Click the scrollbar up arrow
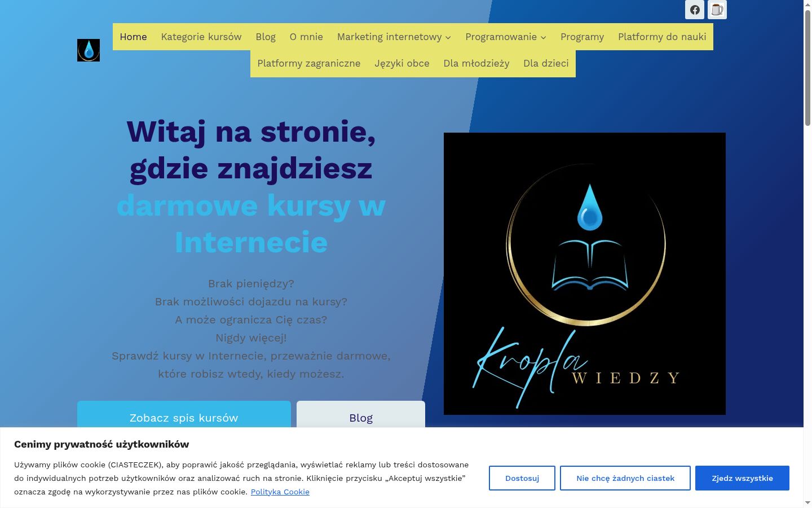The image size is (812, 508). pos(807,5)
